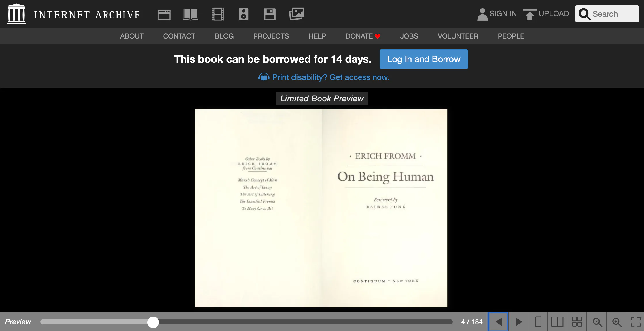This screenshot has width=644, height=331.
Task: Flip to the next page
Action: (x=518, y=322)
